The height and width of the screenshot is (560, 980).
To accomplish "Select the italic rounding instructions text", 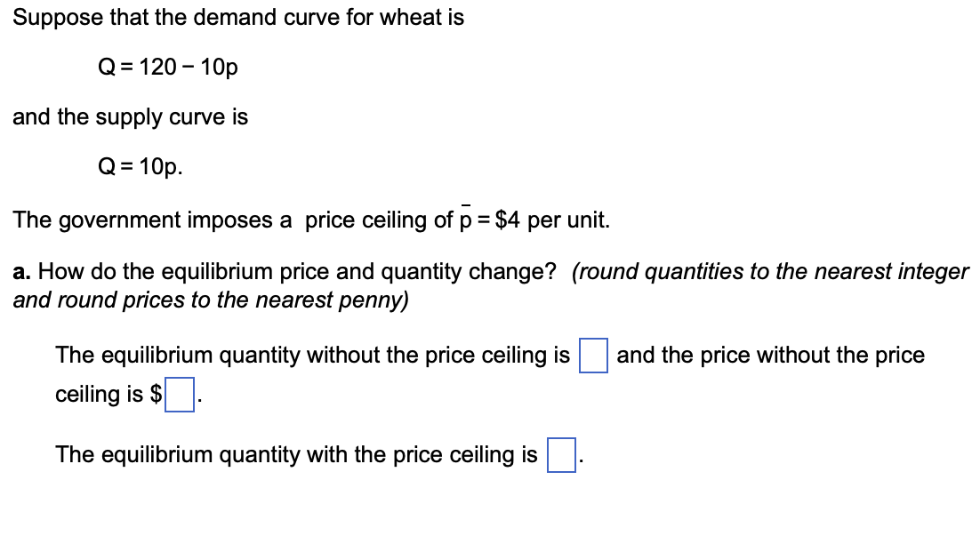I will 489,285.
